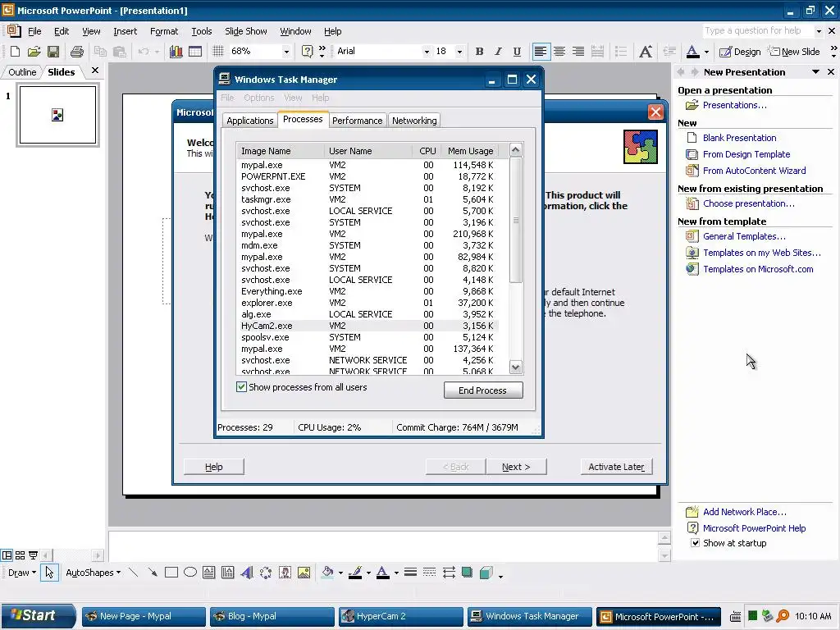This screenshot has width=840, height=630.
Task: Click the Fill Color bucket swatch
Action: [x=327, y=573]
